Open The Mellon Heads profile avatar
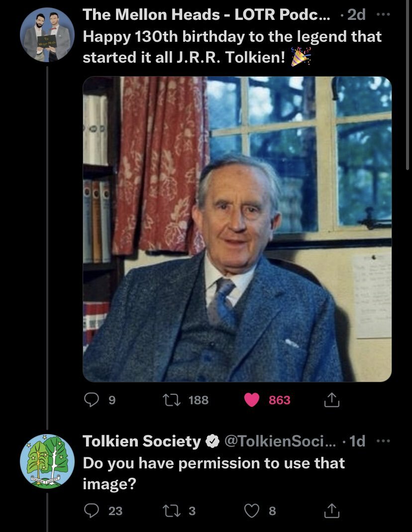The width and height of the screenshot is (412, 532). coord(47,35)
